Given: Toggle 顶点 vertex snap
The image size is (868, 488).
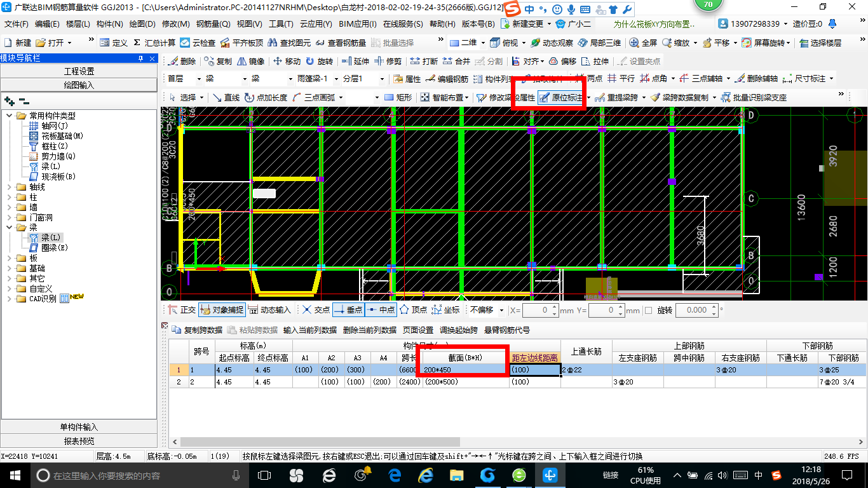Looking at the screenshot, I should [413, 310].
